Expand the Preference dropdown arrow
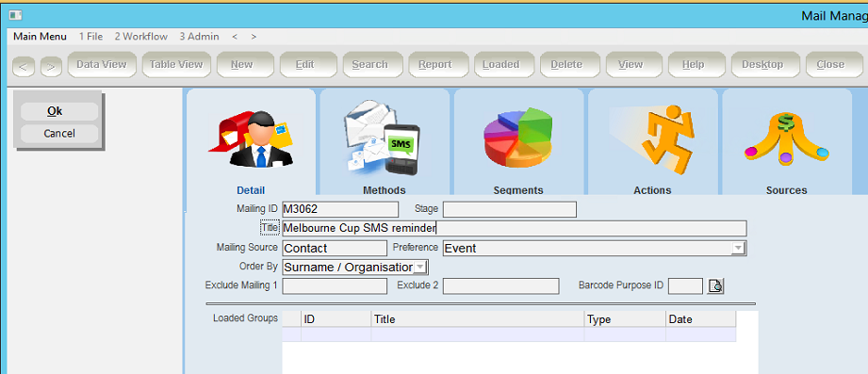868x374 pixels. (738, 249)
